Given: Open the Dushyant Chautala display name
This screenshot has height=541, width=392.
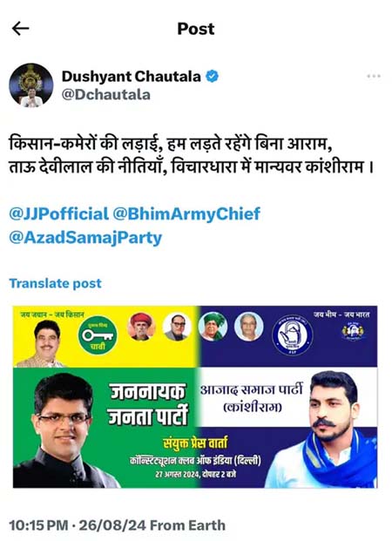Looking at the screenshot, I should [x=132, y=77].
